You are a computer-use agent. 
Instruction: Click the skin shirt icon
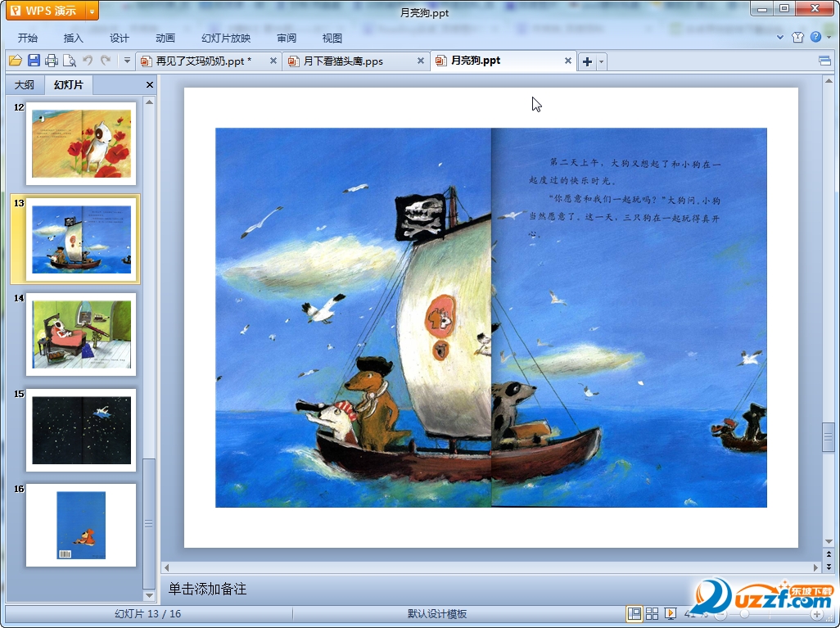(797, 37)
